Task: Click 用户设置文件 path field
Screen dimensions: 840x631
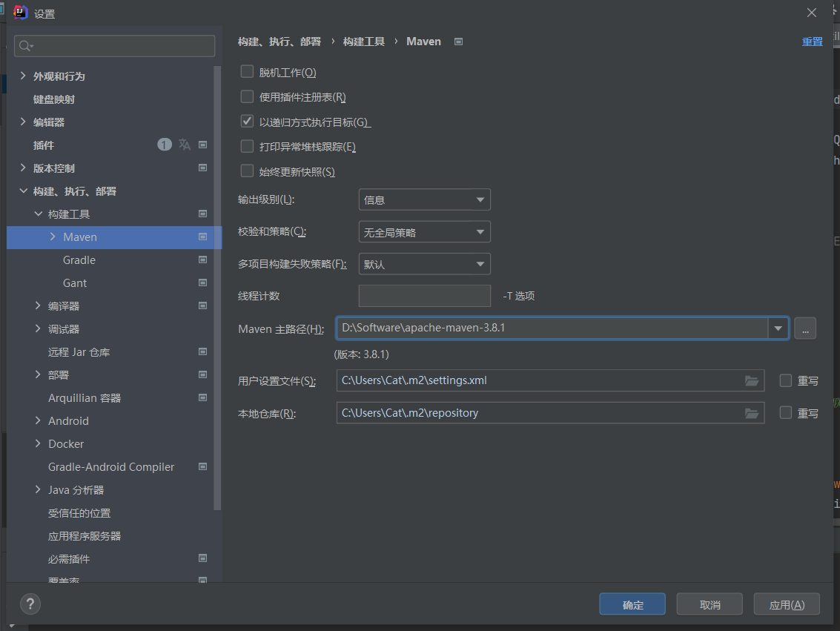Action: click(x=550, y=381)
